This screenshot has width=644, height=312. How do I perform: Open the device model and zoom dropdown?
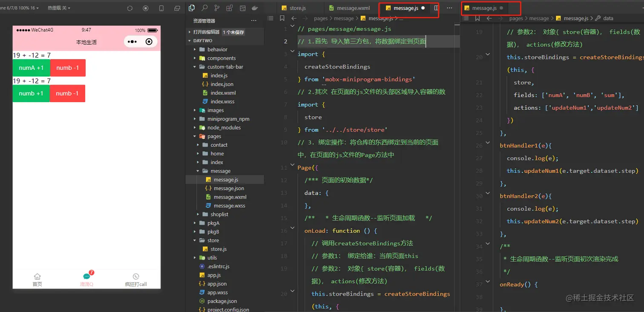tap(19, 8)
